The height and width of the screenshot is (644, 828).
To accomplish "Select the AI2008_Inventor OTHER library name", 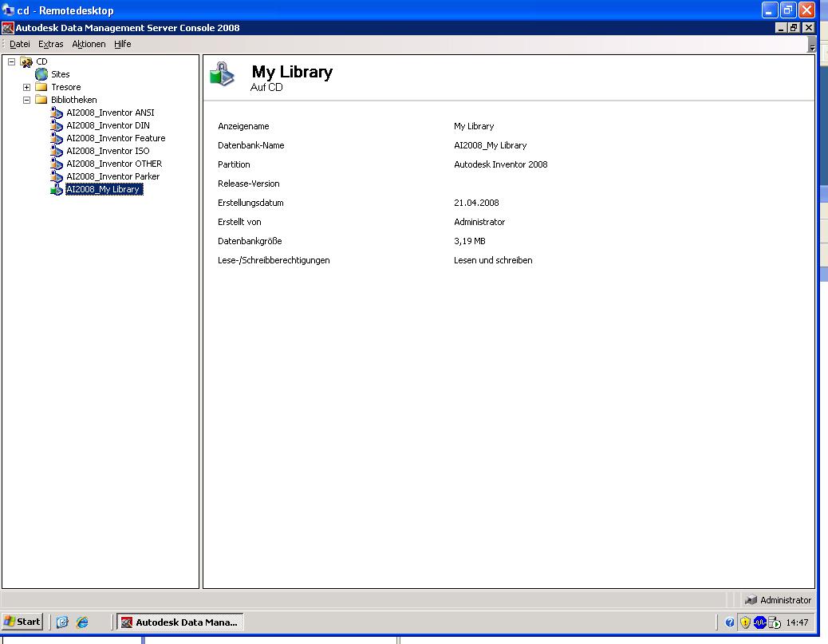I will tap(114, 164).
